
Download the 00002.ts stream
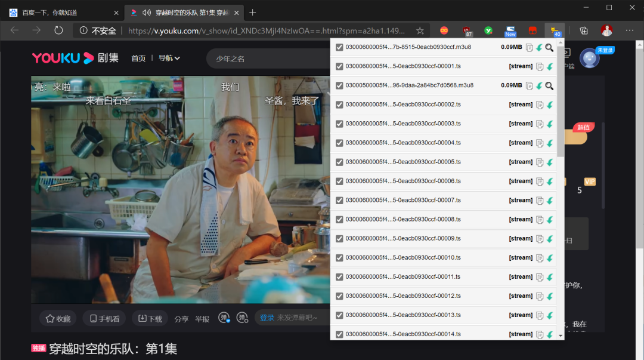550,105
